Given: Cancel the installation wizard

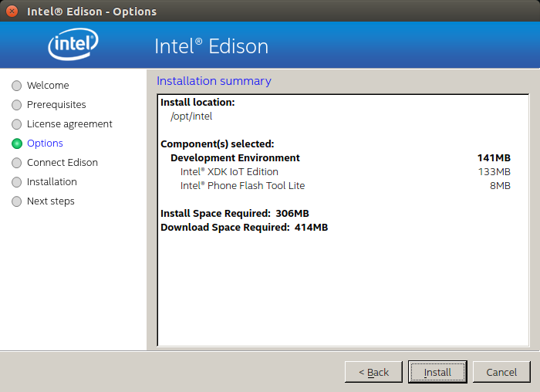Looking at the screenshot, I should coord(501,372).
